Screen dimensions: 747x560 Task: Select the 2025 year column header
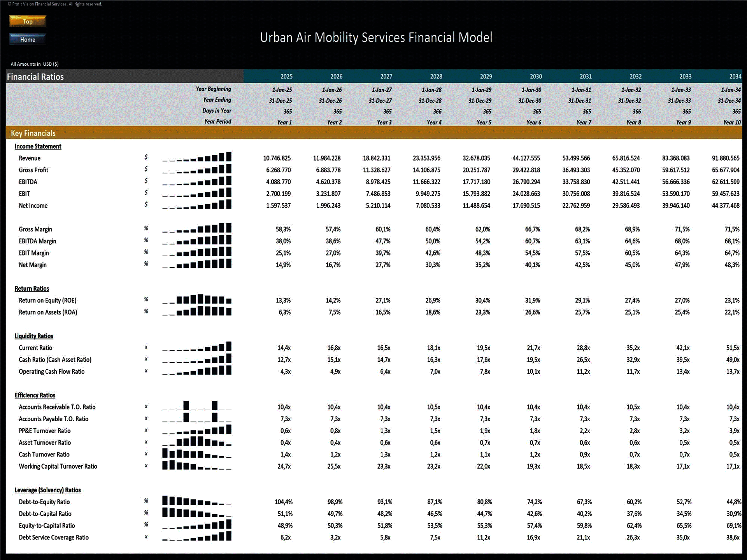click(x=286, y=77)
